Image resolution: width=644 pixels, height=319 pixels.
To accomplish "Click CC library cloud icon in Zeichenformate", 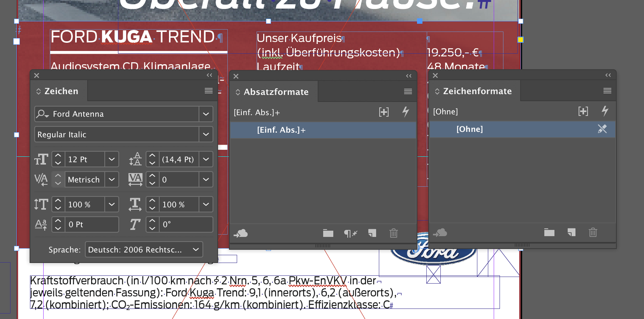I will [440, 233].
